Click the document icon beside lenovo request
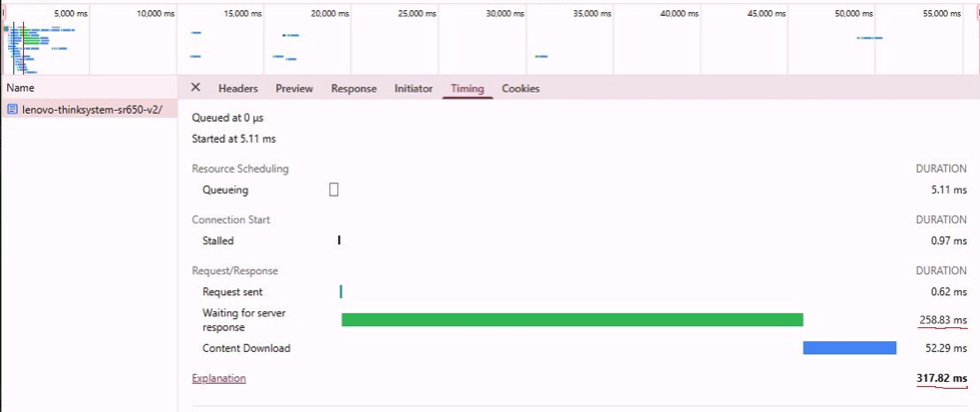The image size is (980, 412). [12, 110]
